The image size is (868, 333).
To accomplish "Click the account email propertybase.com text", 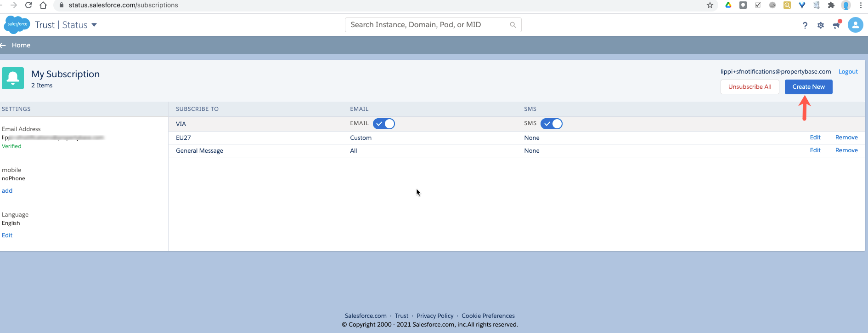I will (776, 72).
